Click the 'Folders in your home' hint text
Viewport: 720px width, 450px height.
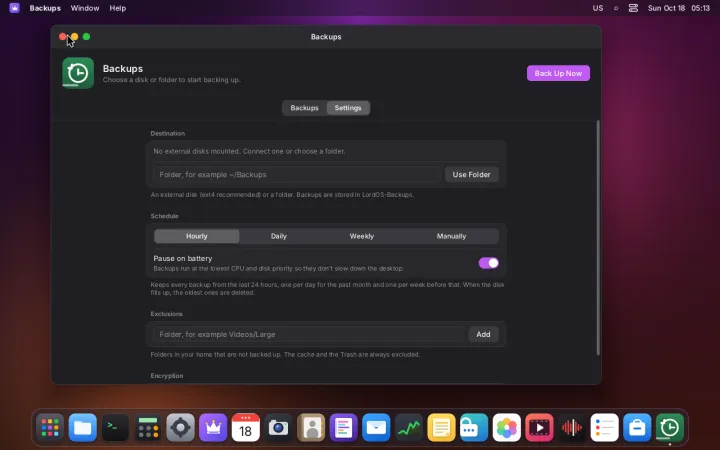285,354
